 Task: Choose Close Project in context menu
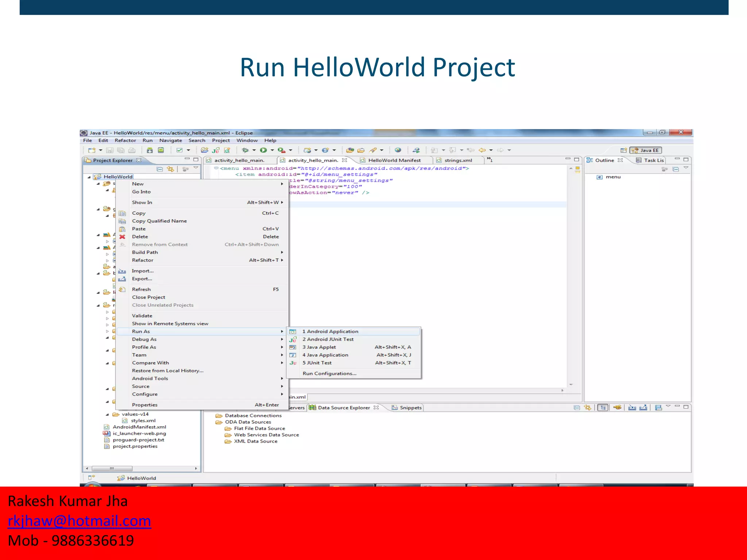pyautogui.click(x=202, y=297)
